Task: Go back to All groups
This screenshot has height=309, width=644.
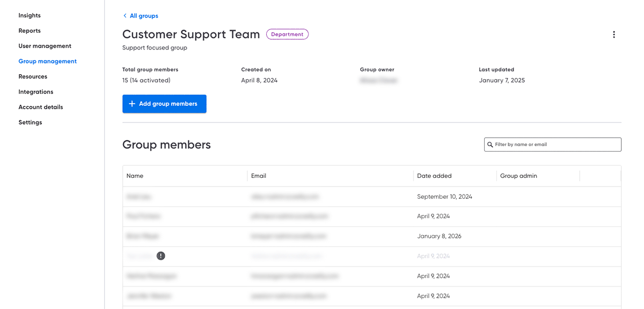Action: [x=144, y=16]
